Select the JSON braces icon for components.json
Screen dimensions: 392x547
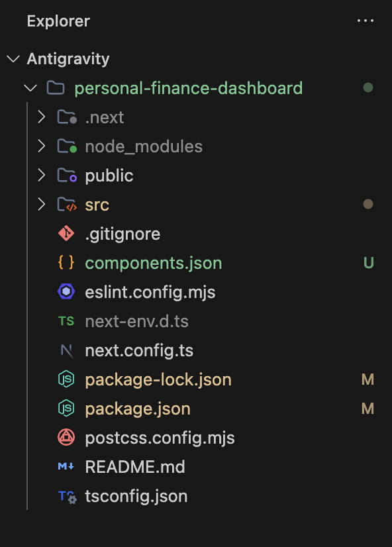pos(66,262)
